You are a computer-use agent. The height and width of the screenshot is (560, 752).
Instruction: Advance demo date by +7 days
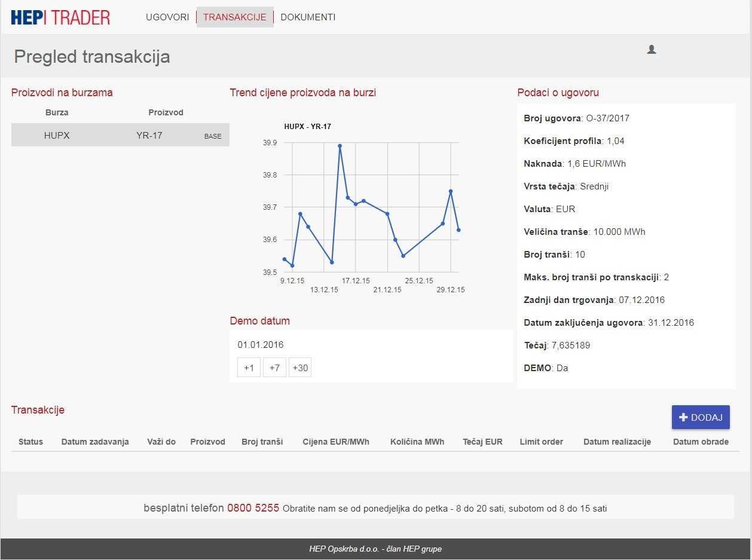(274, 368)
